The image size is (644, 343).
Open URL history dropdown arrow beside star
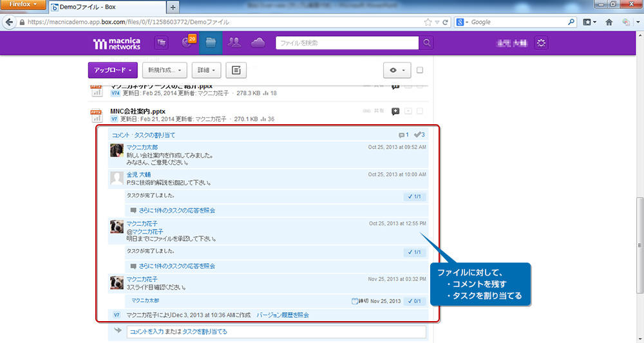[x=437, y=23]
